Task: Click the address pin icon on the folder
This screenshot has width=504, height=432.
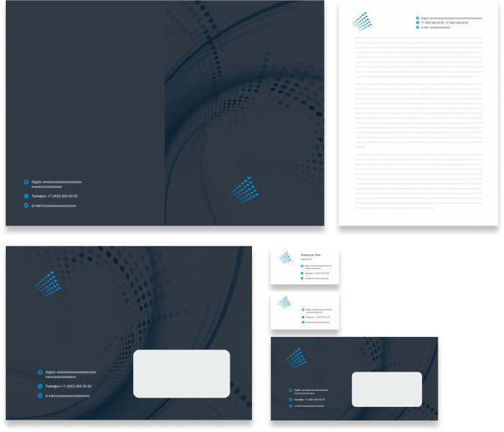Action: (x=27, y=182)
